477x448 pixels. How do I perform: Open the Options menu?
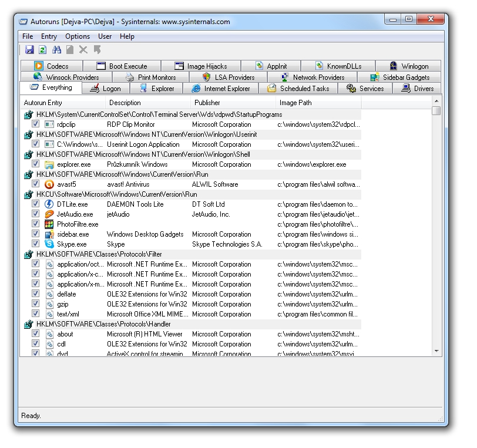[x=78, y=36]
